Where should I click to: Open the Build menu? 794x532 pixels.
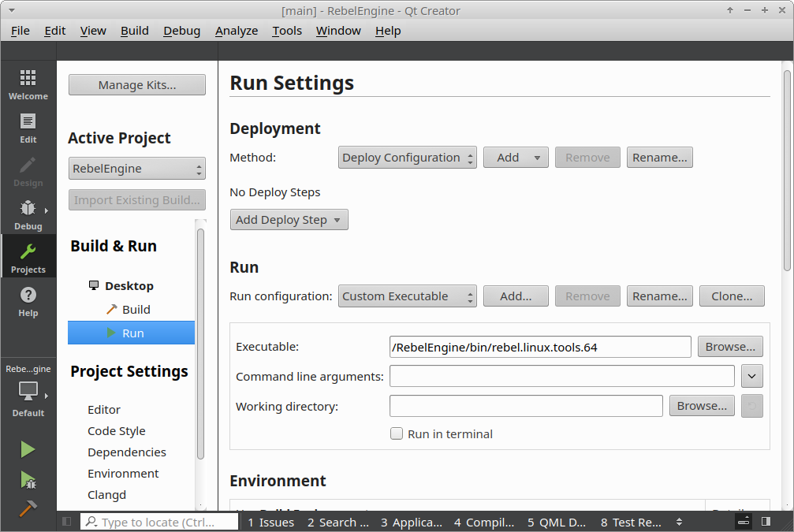click(135, 31)
